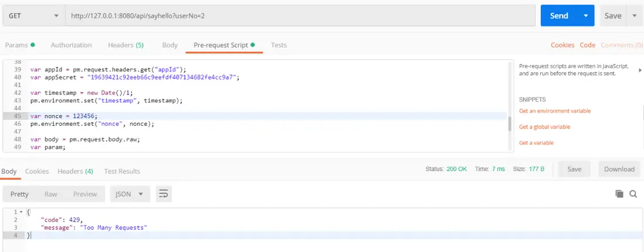Switch to the Tests tab
This screenshot has height=252, width=644.
click(279, 45)
